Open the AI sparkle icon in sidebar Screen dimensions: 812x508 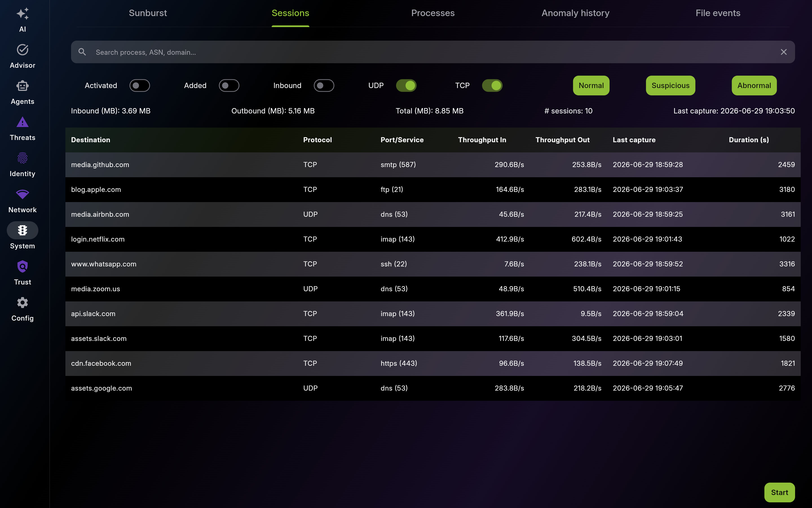pos(23,14)
